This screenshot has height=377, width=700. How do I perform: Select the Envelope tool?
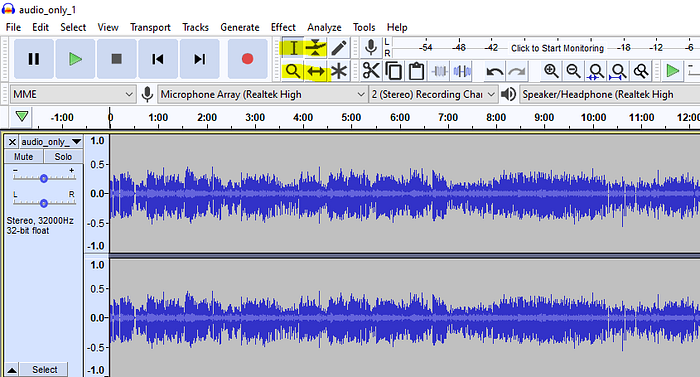[x=316, y=48]
